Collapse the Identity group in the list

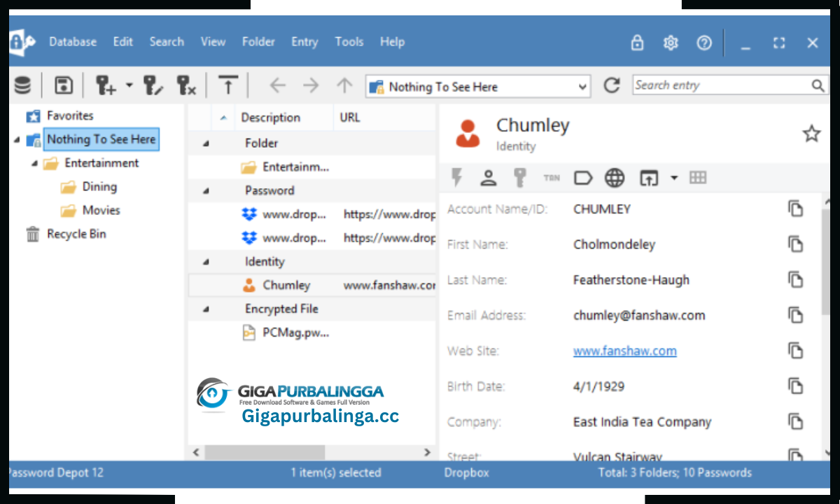[x=206, y=262]
